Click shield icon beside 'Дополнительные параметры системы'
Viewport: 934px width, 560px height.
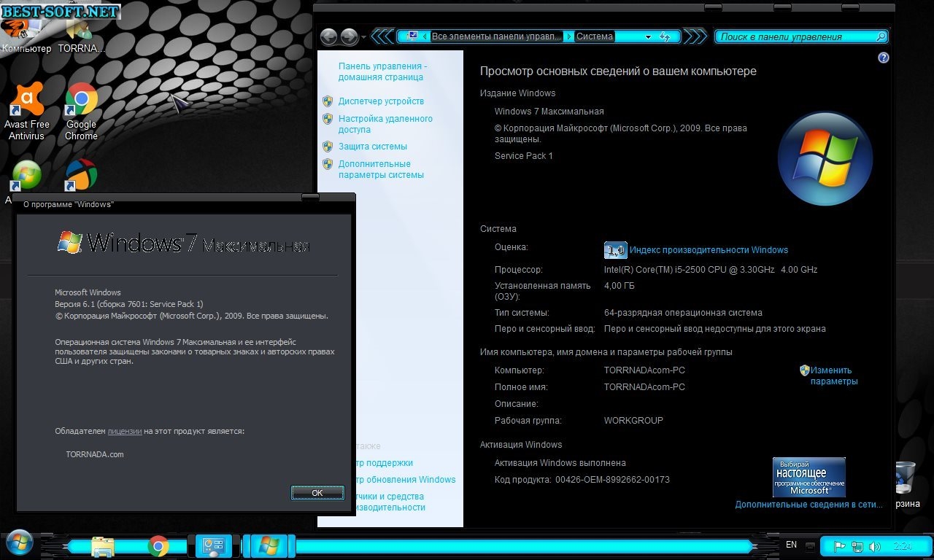click(x=328, y=164)
